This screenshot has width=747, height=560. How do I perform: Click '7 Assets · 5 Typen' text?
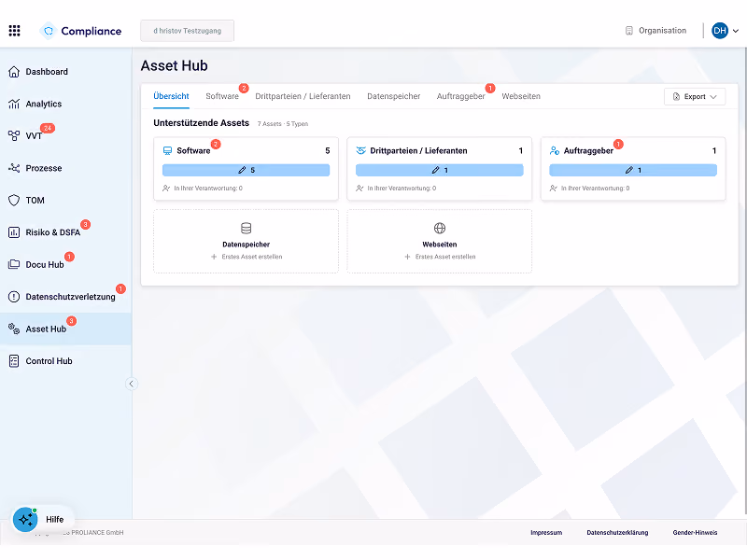coord(283,124)
